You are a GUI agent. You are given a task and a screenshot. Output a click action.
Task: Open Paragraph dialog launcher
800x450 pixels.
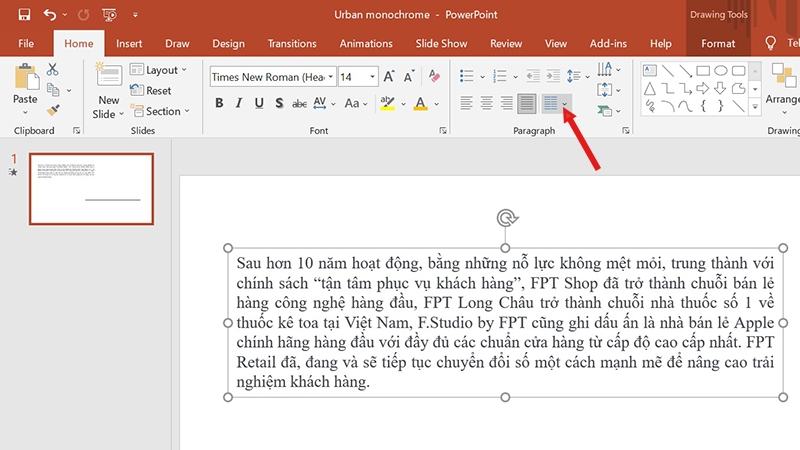[626, 131]
